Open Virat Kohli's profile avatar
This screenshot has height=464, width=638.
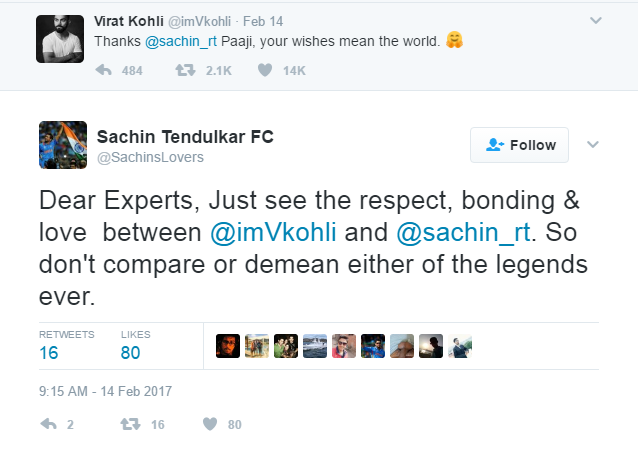61,39
